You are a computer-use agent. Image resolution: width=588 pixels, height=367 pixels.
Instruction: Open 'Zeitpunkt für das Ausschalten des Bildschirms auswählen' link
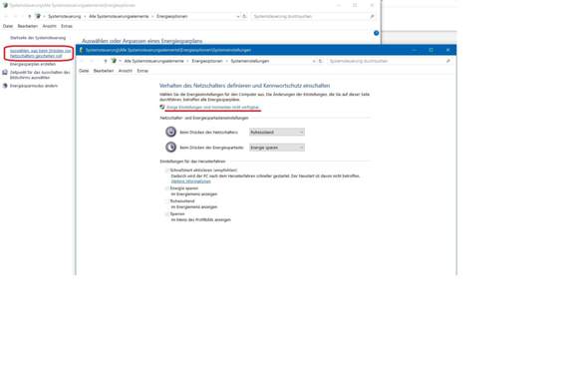coord(40,75)
